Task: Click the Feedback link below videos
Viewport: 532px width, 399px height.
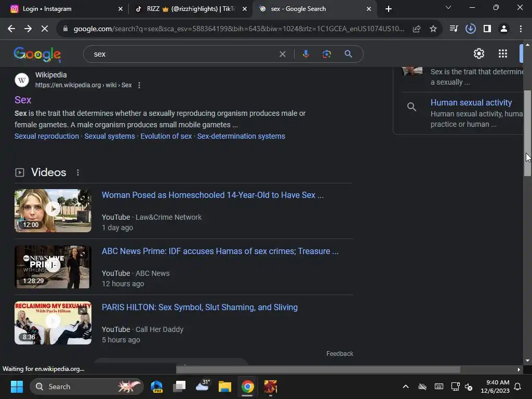Action: 340,354
